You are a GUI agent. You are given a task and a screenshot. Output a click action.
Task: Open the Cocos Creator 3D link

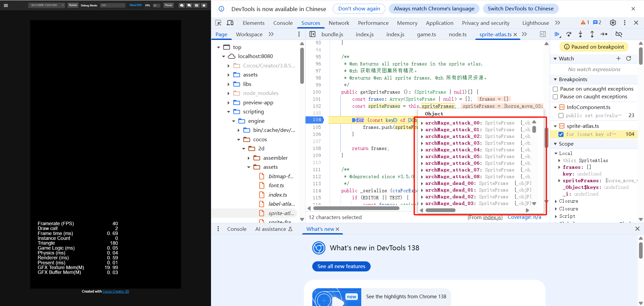tap(116, 291)
